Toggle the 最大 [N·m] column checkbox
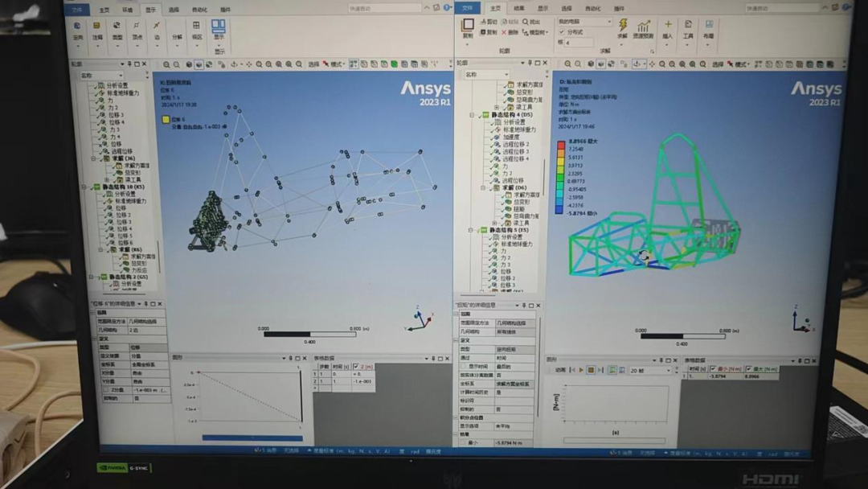The image size is (868, 489). 748,369
